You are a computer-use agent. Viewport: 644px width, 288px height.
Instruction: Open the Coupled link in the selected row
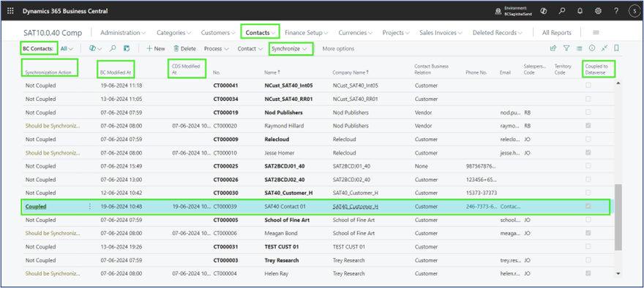pyautogui.click(x=36, y=207)
